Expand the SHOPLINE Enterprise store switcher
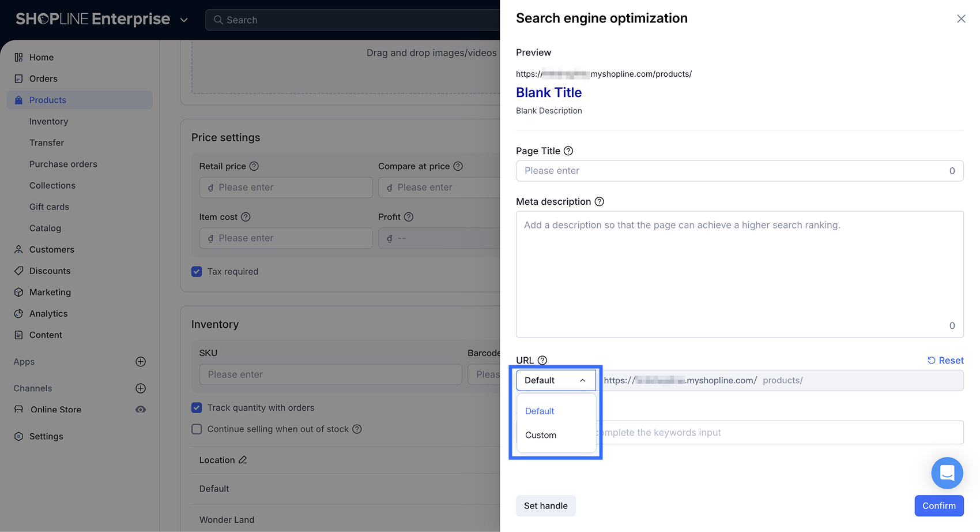This screenshot has width=980, height=532. click(x=184, y=20)
